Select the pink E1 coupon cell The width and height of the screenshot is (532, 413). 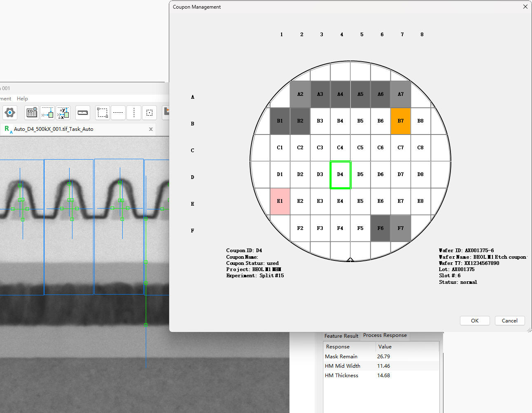pyautogui.click(x=280, y=201)
